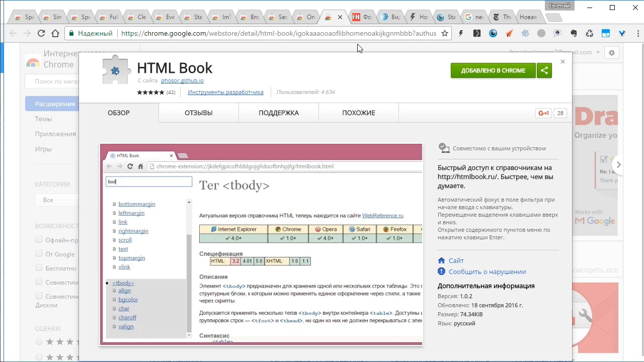Go forward in browser history
644x362 pixels.
tap(27, 33)
